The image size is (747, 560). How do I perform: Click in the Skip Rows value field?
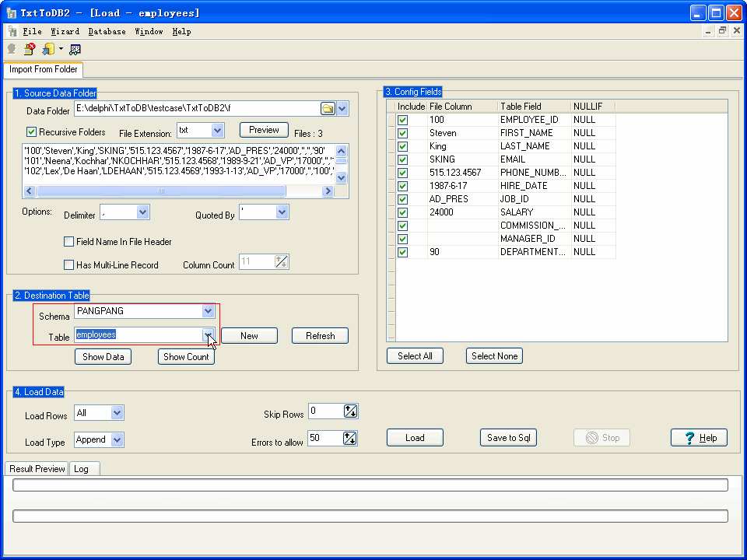pyautogui.click(x=326, y=411)
